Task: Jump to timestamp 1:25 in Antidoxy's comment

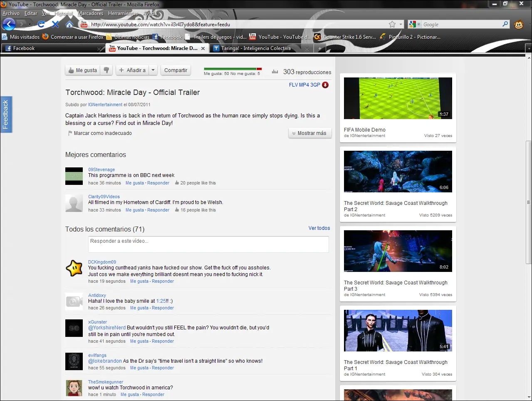Action: coord(161,301)
